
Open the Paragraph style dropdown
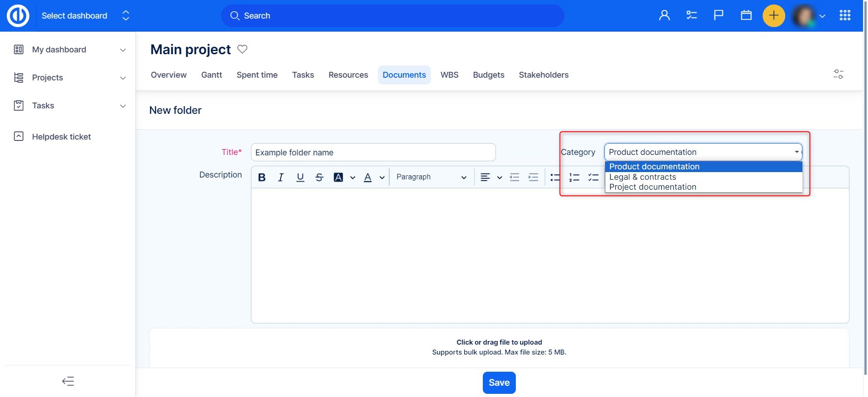431,177
